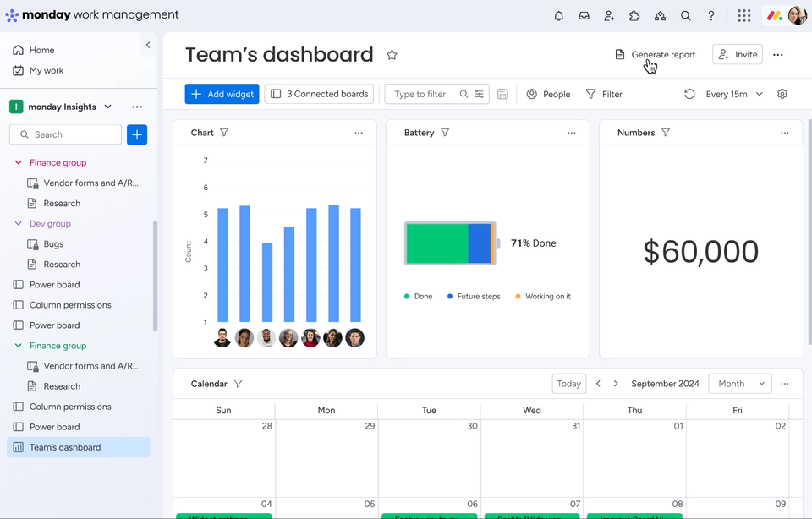Screen dimensions: 812x519
Task: Click the Team's dashboard title
Action: [279, 55]
